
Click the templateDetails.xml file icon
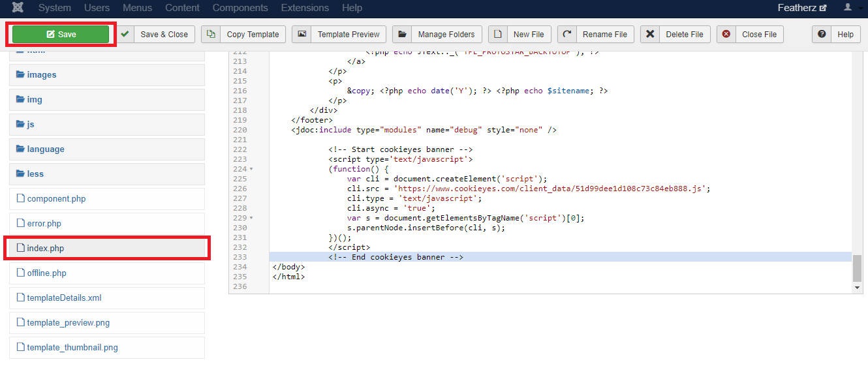click(20, 297)
